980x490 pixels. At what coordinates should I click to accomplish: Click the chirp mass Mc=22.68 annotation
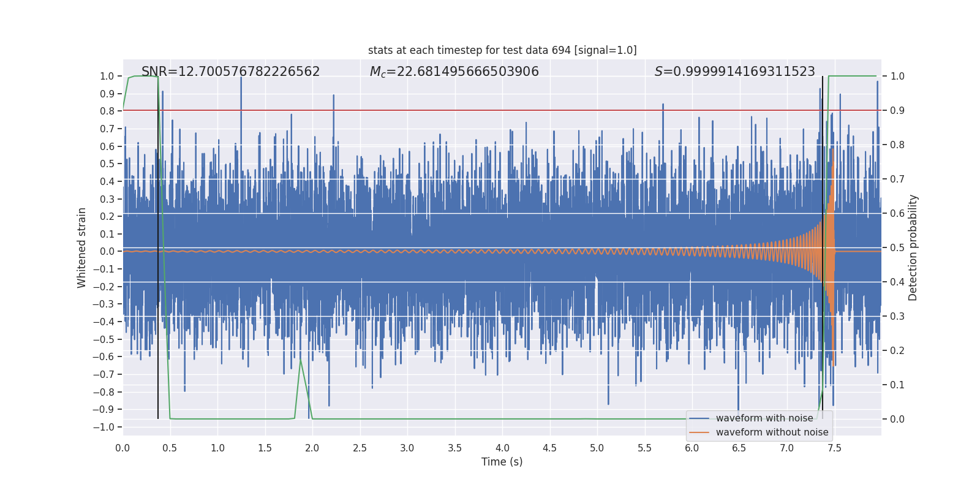[454, 72]
